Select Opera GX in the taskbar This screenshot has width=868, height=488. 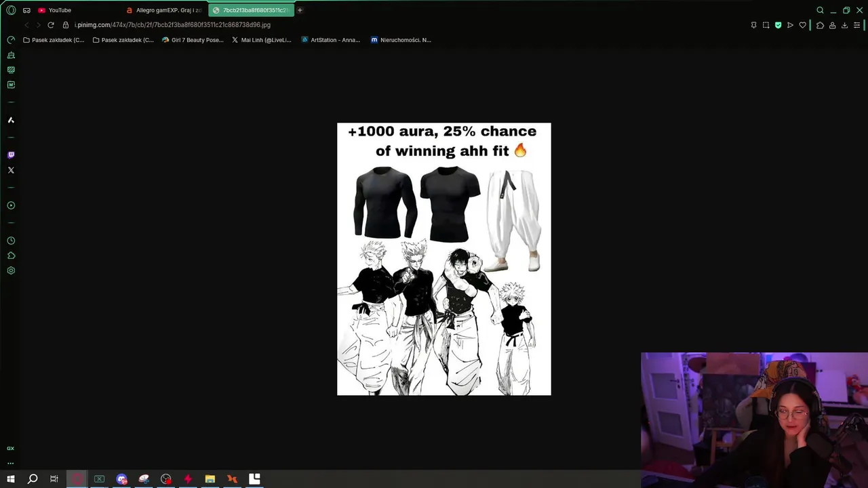77,479
